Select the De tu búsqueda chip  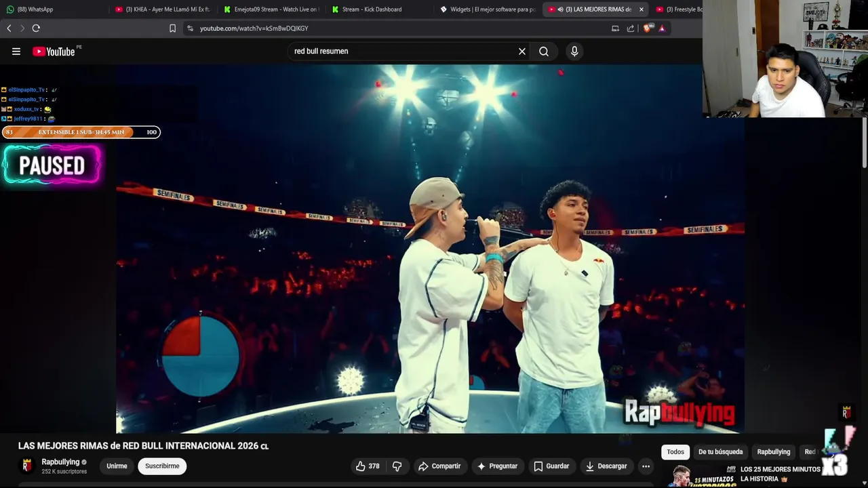pyautogui.click(x=720, y=452)
